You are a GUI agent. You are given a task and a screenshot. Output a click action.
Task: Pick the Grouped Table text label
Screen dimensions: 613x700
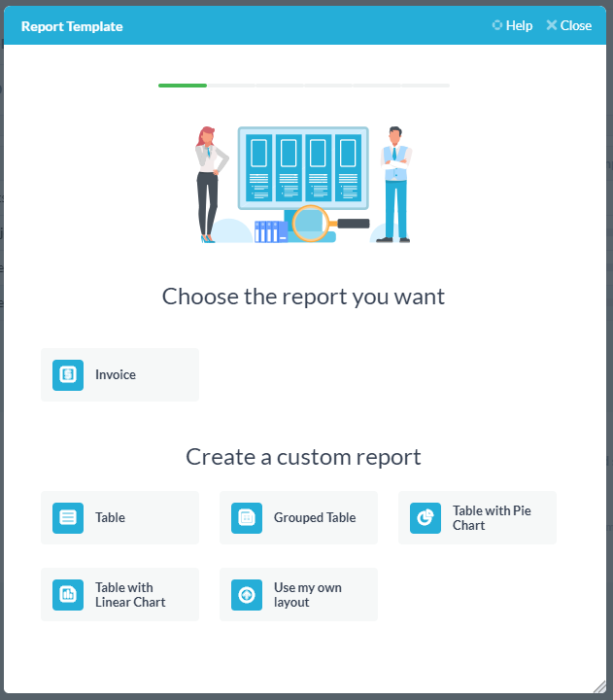coord(315,518)
